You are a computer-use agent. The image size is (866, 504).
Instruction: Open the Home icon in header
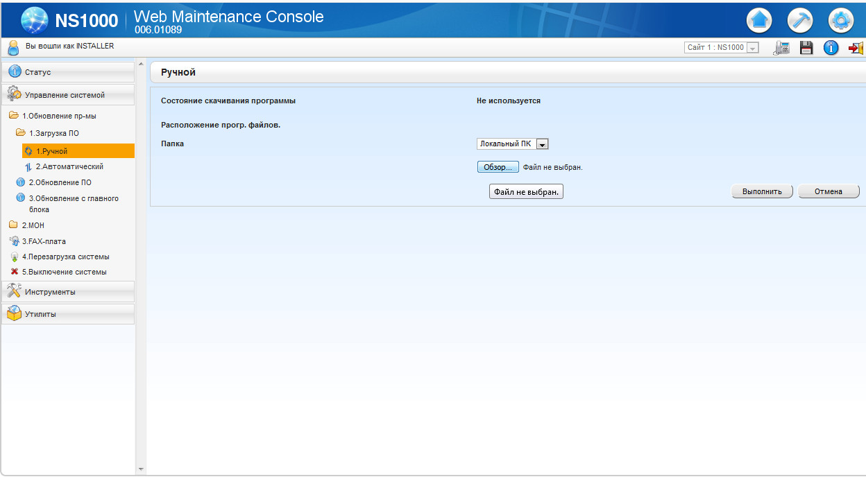click(x=759, y=20)
